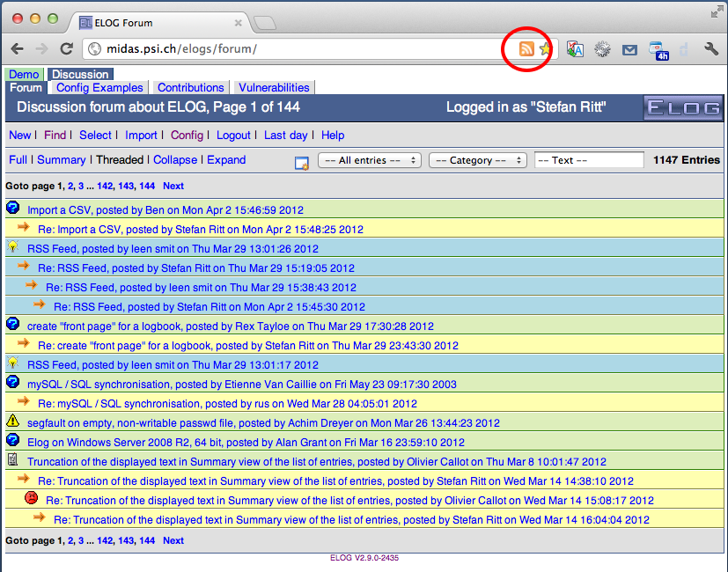Screen dimensions: 728x572
Task: Reload the page
Action: click(66, 48)
